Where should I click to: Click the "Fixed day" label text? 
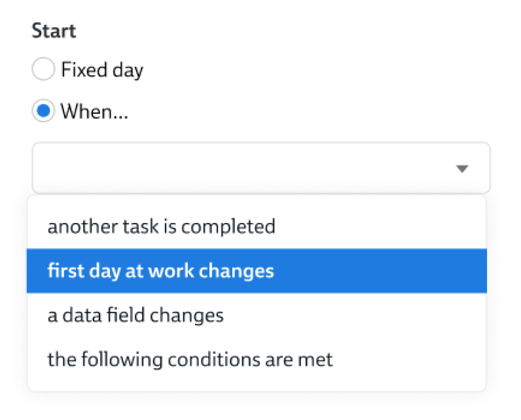(x=102, y=70)
